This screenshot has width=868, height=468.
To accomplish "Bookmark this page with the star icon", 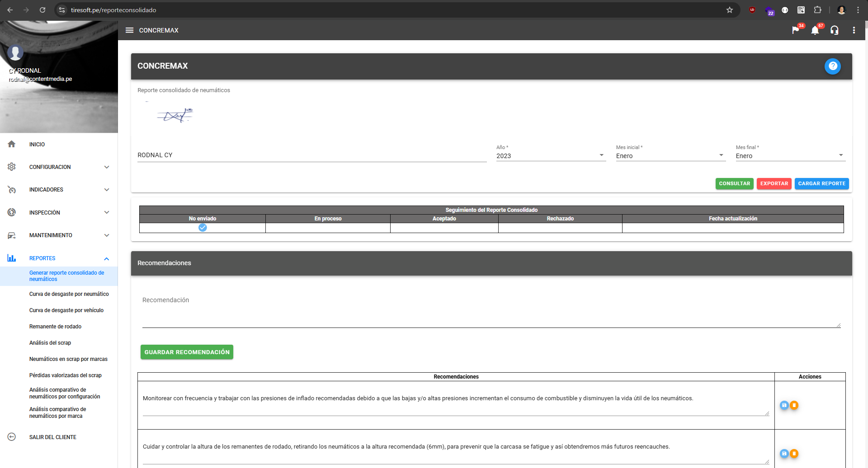I will click(729, 10).
